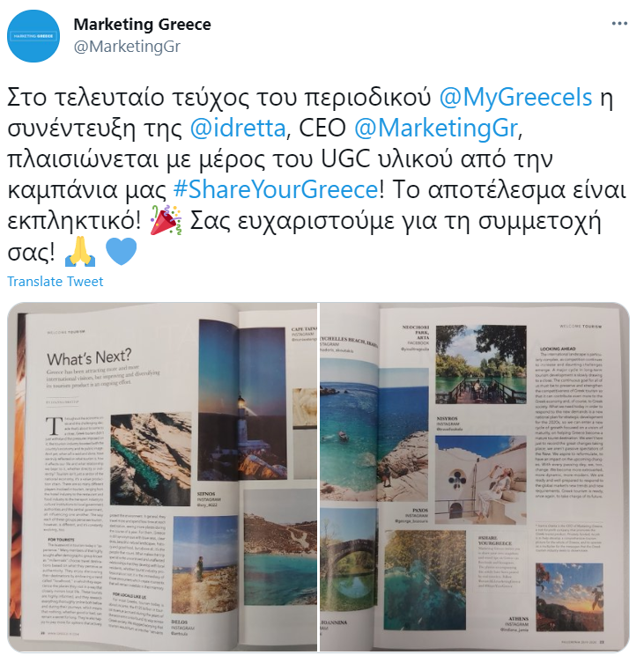Click the party popper emoji

[166, 220]
